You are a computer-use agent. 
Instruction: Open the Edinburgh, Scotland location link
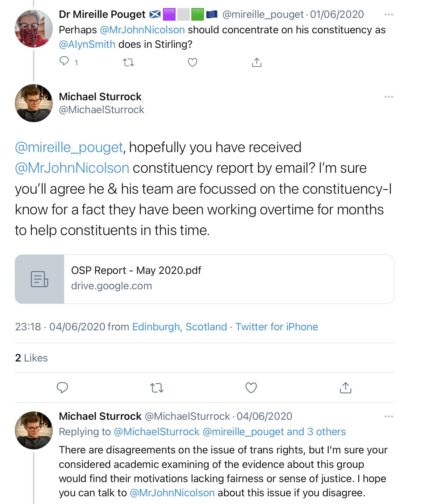(x=179, y=327)
